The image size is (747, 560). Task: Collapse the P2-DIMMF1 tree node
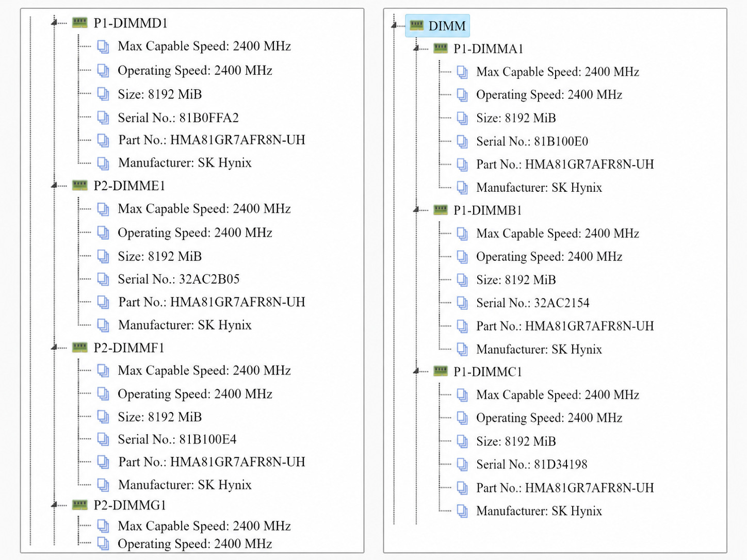tap(54, 347)
